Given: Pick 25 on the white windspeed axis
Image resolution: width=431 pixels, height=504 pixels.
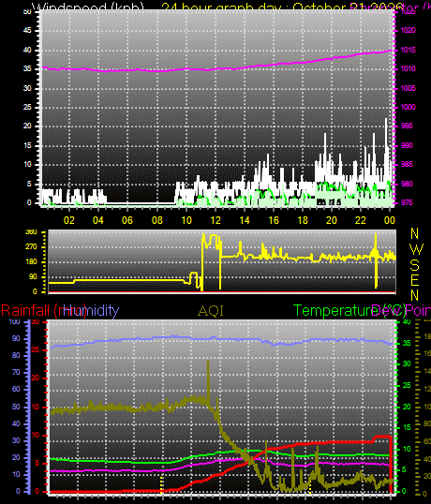Looking at the screenshot, I should point(27,107).
